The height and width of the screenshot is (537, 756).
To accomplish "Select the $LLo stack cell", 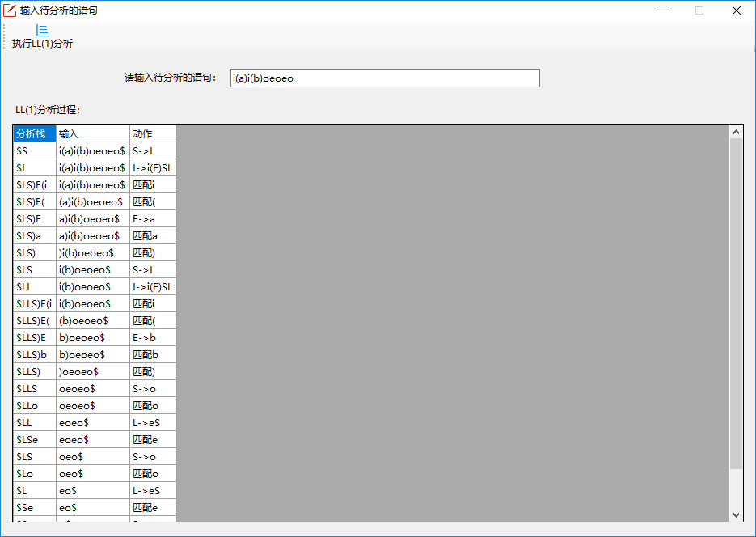I will pos(35,406).
